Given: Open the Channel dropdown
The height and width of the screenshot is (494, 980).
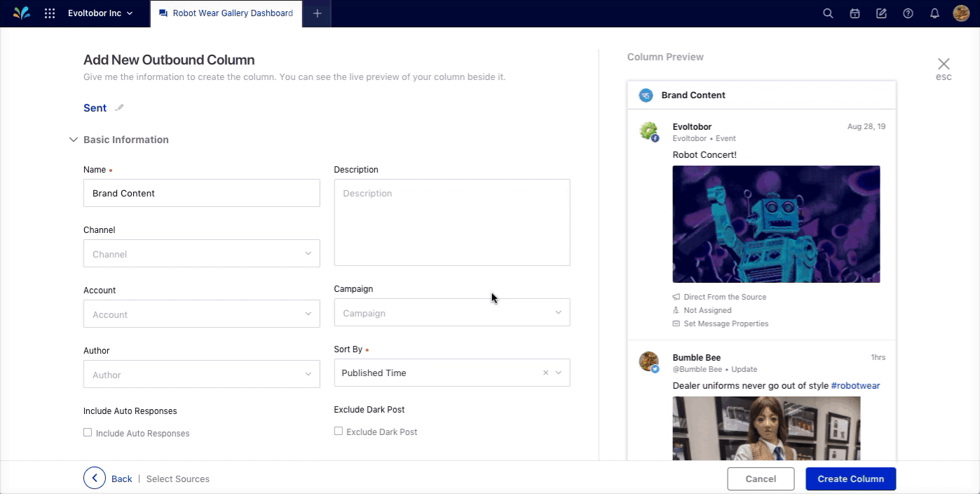Looking at the screenshot, I should pos(201,253).
